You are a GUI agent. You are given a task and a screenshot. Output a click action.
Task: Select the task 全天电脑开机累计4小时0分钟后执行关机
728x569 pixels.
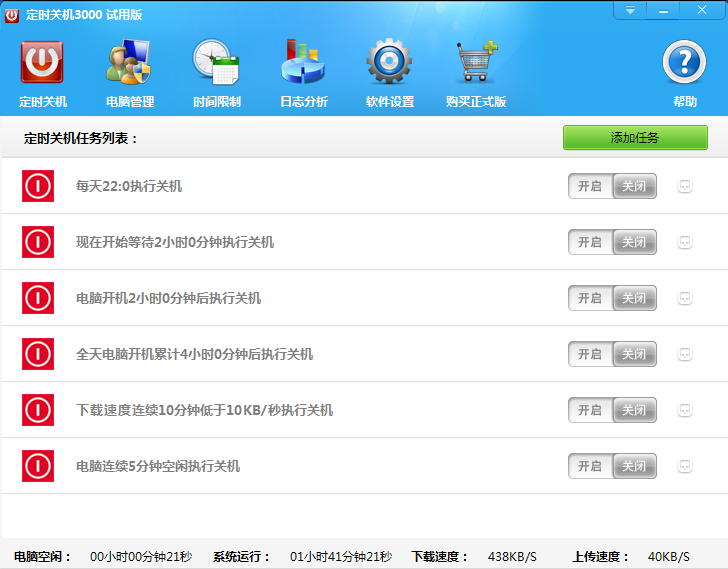(195, 354)
